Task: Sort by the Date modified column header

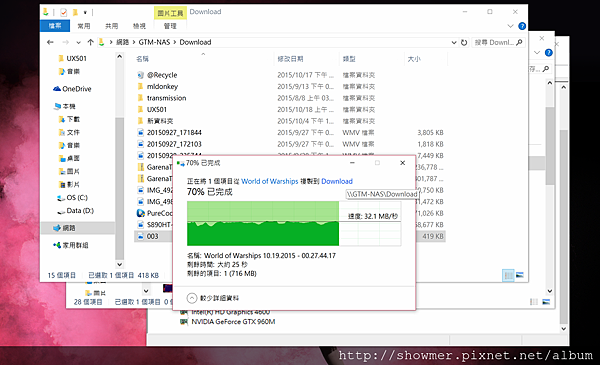Action: click(290, 59)
